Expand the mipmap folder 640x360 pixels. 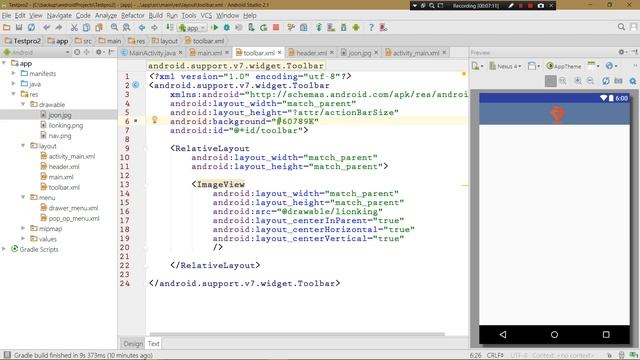tap(23, 228)
